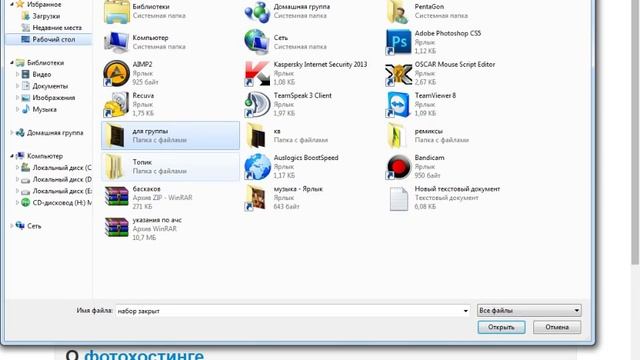Open the Изображения library in sidebar
Screen dimensions: 640x360
53,98
